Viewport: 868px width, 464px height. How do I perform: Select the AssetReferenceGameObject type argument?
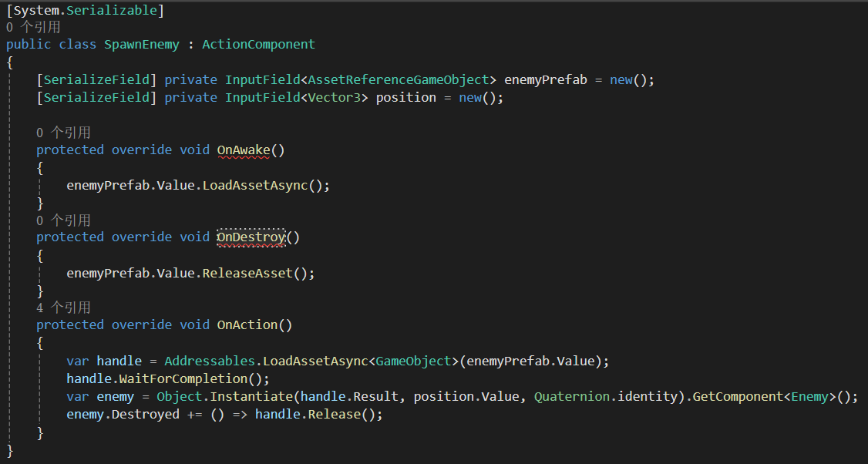399,80
